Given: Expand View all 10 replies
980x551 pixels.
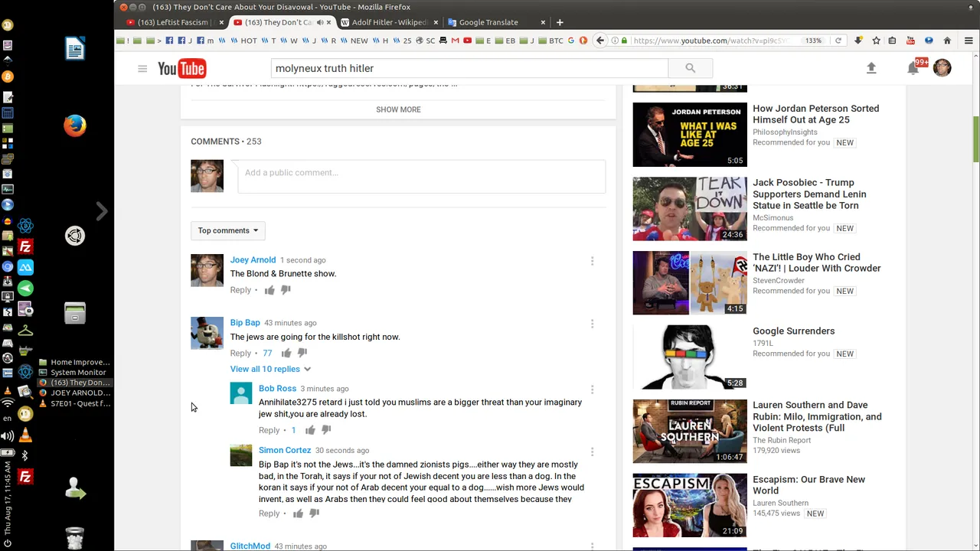Looking at the screenshot, I should 270,369.
